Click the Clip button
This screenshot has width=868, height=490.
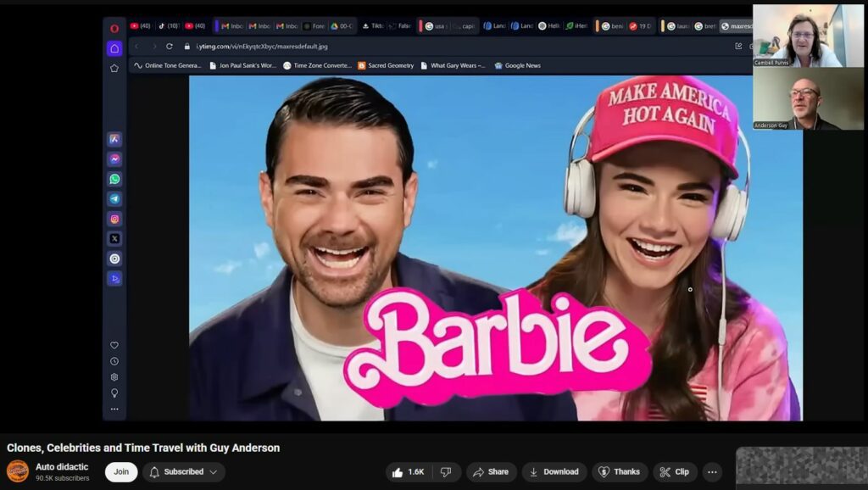coord(675,471)
